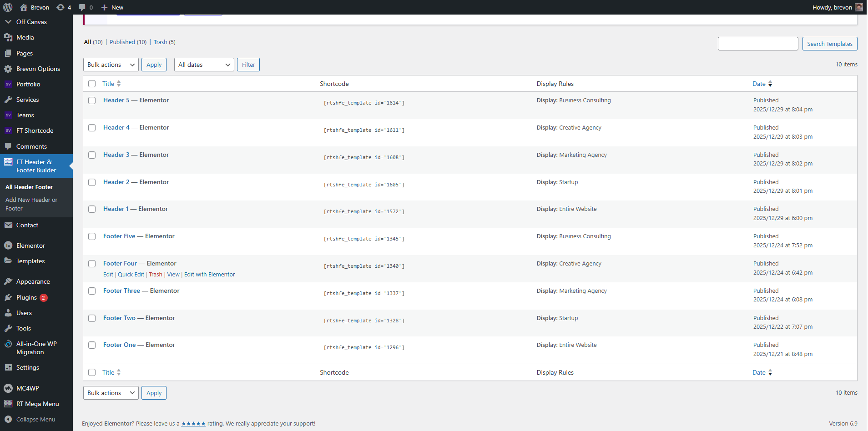Image resolution: width=868 pixels, height=431 pixels.
Task: Click the WordPress logo in admin bar
Action: point(8,7)
